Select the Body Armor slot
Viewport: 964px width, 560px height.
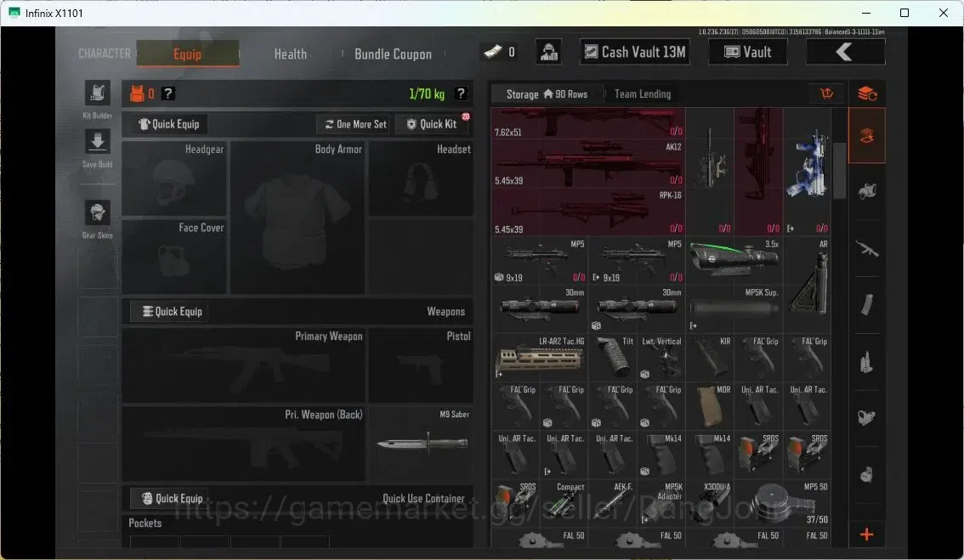tap(298, 218)
